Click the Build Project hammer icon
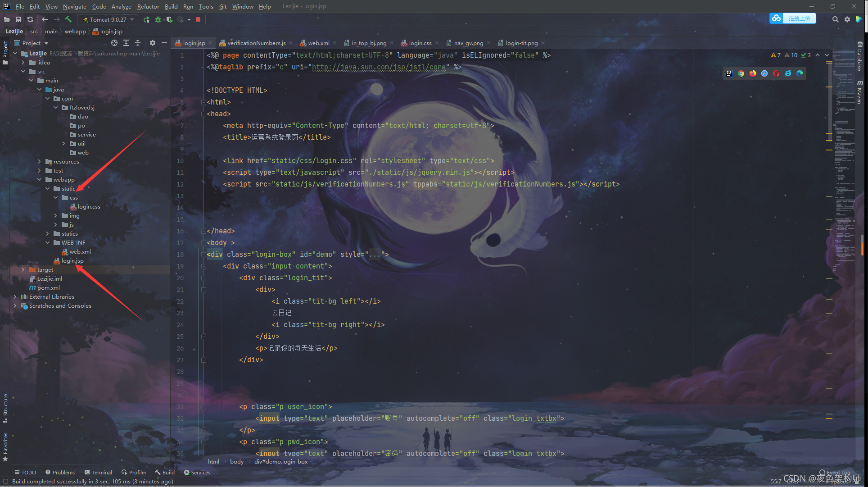The height and width of the screenshot is (487, 868). [68, 19]
